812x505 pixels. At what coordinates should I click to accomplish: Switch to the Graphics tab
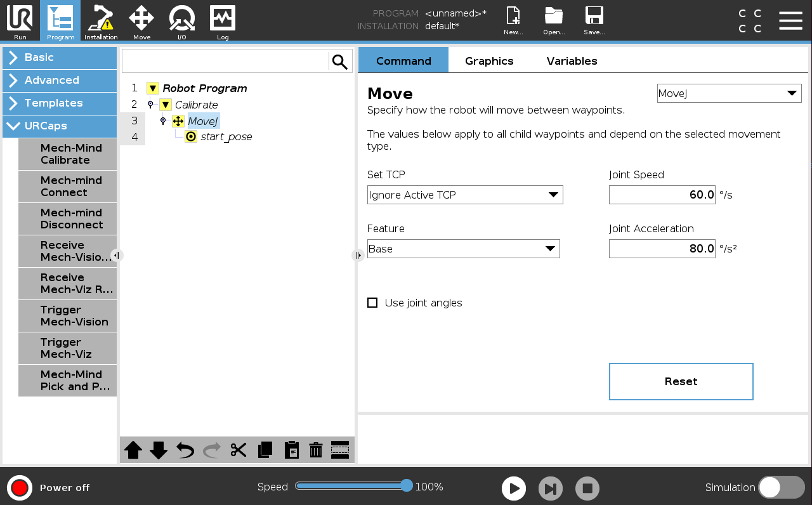[x=489, y=61]
